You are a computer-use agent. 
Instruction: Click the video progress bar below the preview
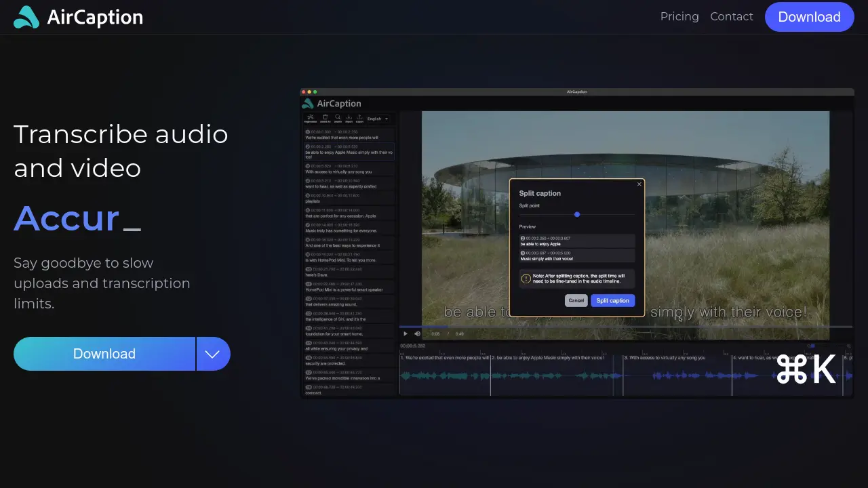point(625,327)
